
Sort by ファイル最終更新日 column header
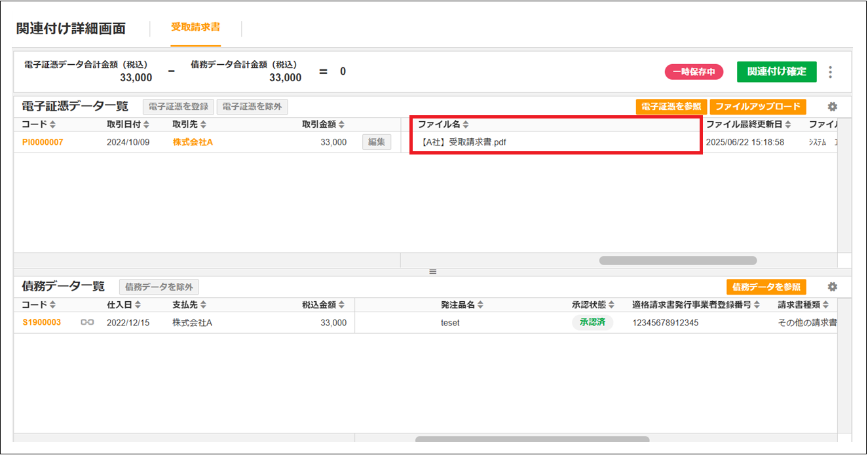click(x=788, y=124)
